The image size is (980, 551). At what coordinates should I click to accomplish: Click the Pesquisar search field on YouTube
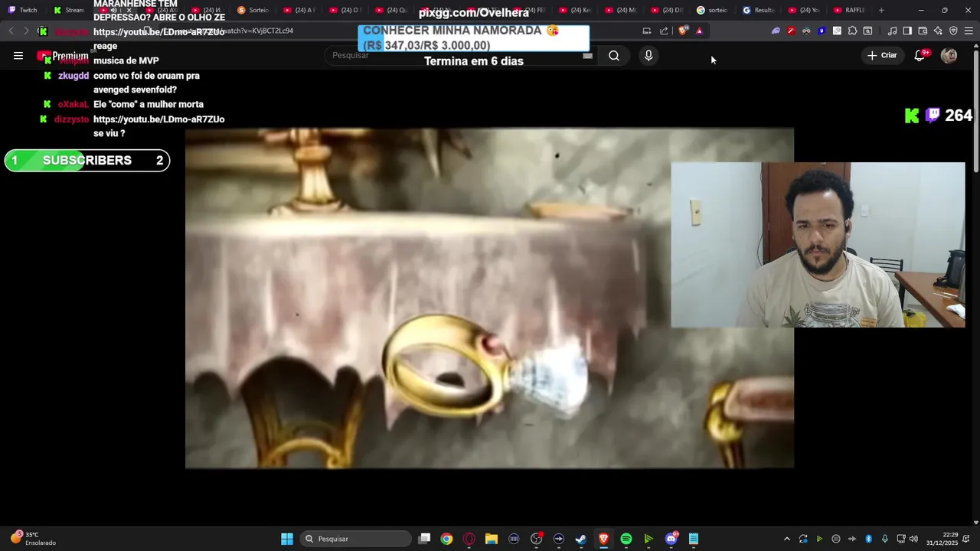point(459,55)
